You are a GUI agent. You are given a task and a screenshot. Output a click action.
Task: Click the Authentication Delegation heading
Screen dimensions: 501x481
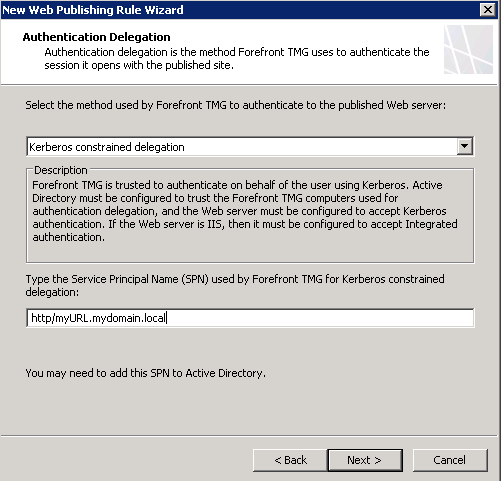(96, 37)
